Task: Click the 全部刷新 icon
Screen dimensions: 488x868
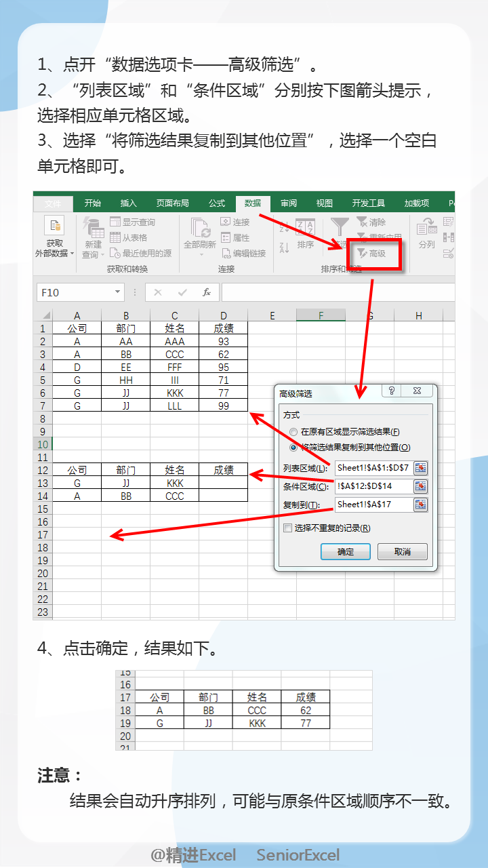Action: tap(200, 227)
